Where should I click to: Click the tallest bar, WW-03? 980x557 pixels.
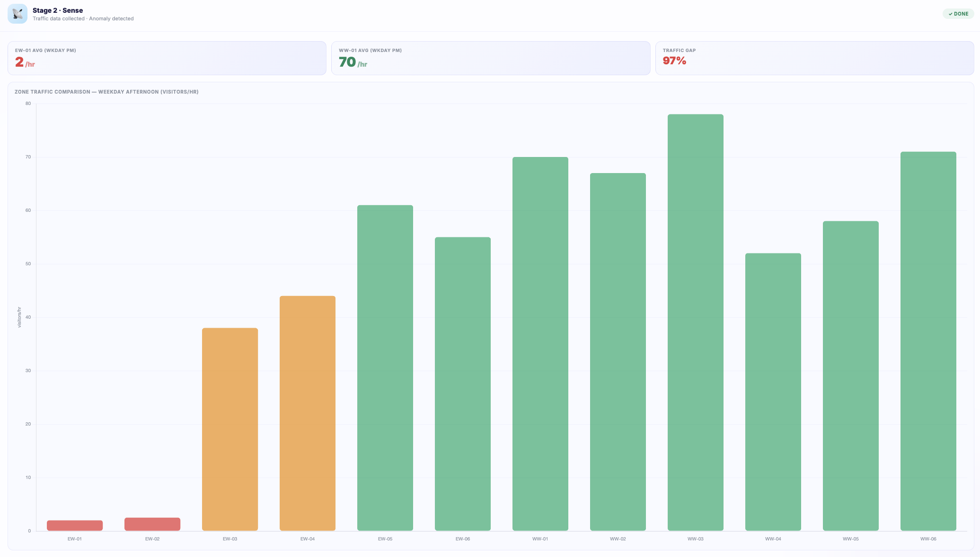click(696, 322)
